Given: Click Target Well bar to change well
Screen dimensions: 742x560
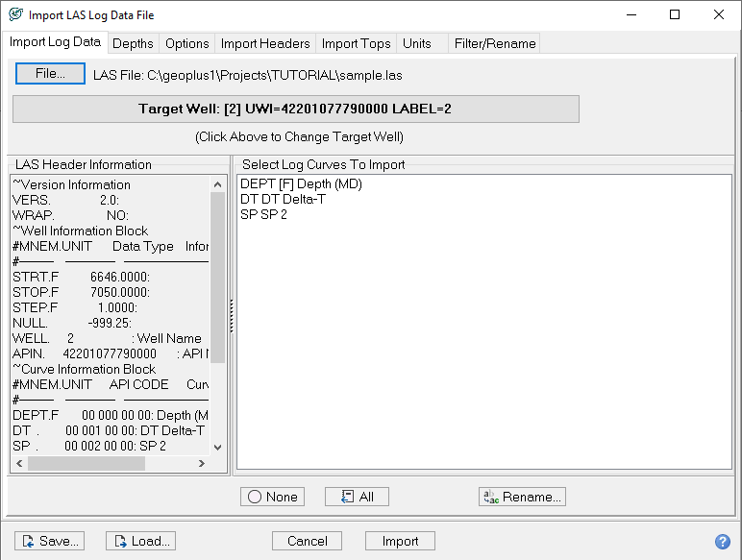Looking at the screenshot, I should point(295,109).
